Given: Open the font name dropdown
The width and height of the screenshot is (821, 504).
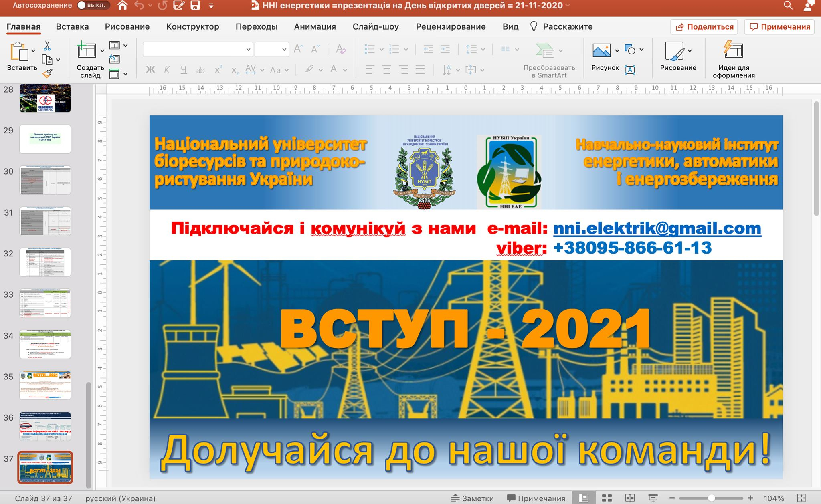Looking at the screenshot, I should (x=198, y=50).
